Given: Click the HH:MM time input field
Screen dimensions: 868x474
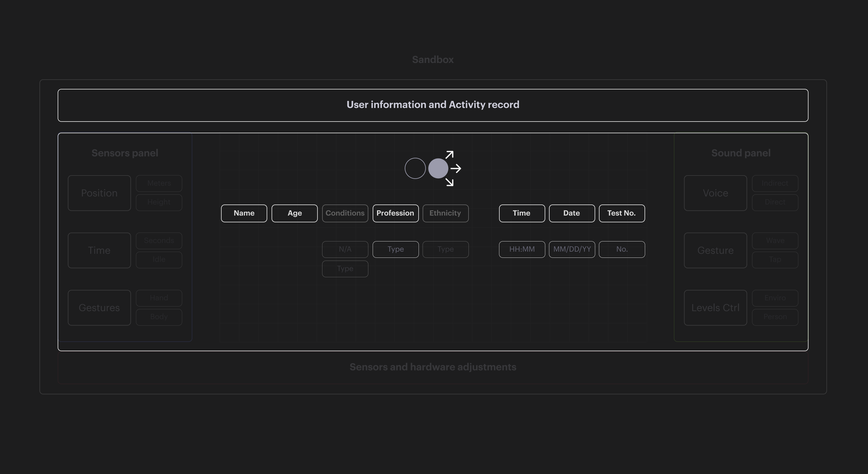Looking at the screenshot, I should [522, 249].
